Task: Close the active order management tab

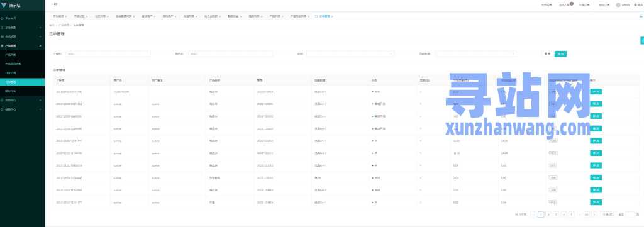Action: point(332,16)
